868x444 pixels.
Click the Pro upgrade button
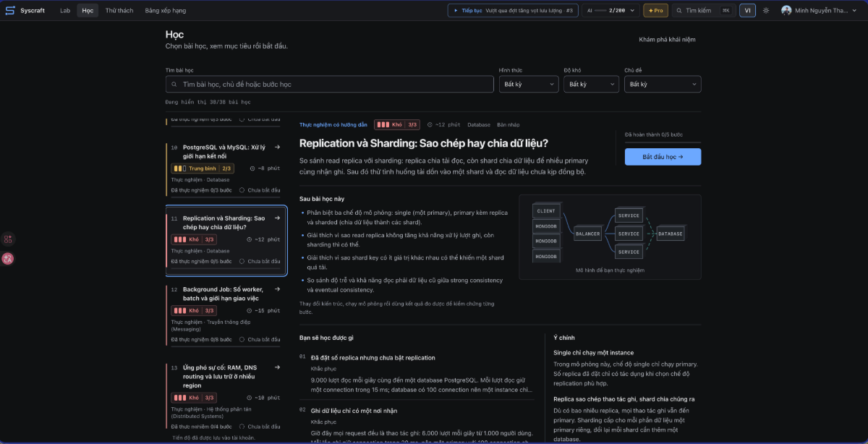pos(656,11)
